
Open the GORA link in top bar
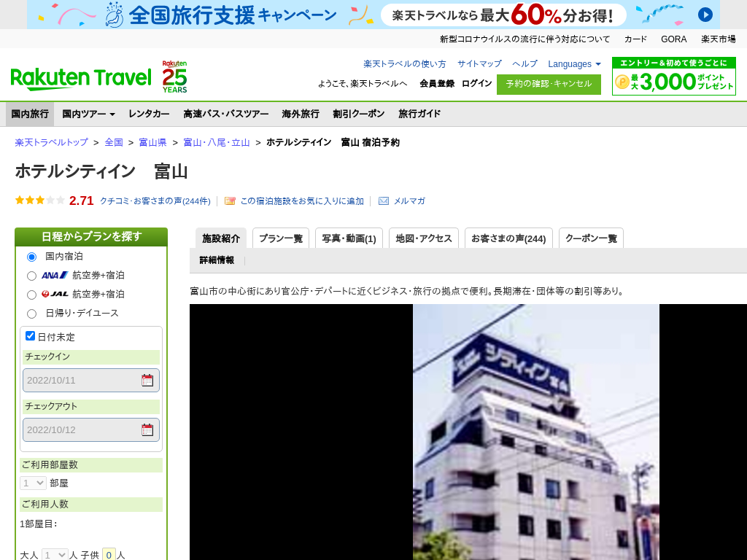coord(673,39)
